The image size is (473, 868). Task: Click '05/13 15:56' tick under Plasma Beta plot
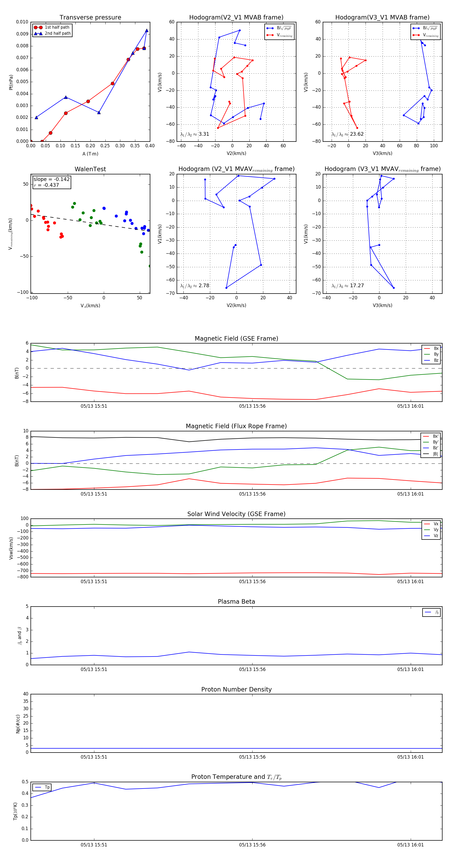pyautogui.click(x=252, y=669)
